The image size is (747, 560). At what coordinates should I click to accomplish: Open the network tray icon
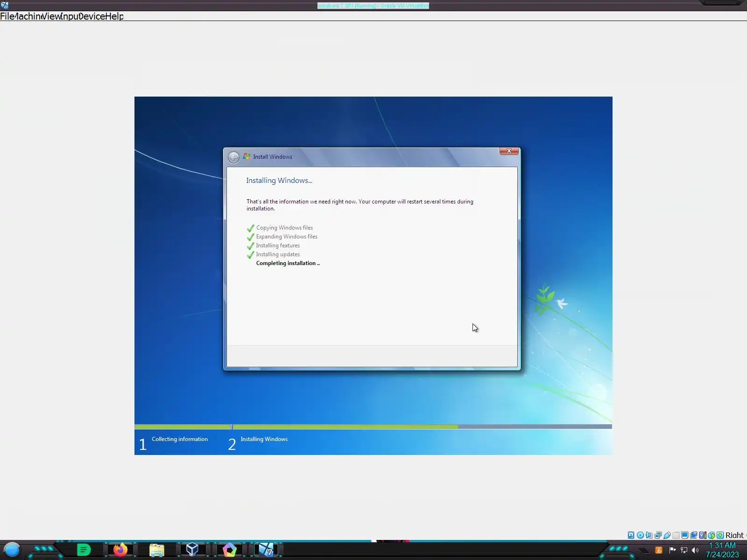coord(684,550)
